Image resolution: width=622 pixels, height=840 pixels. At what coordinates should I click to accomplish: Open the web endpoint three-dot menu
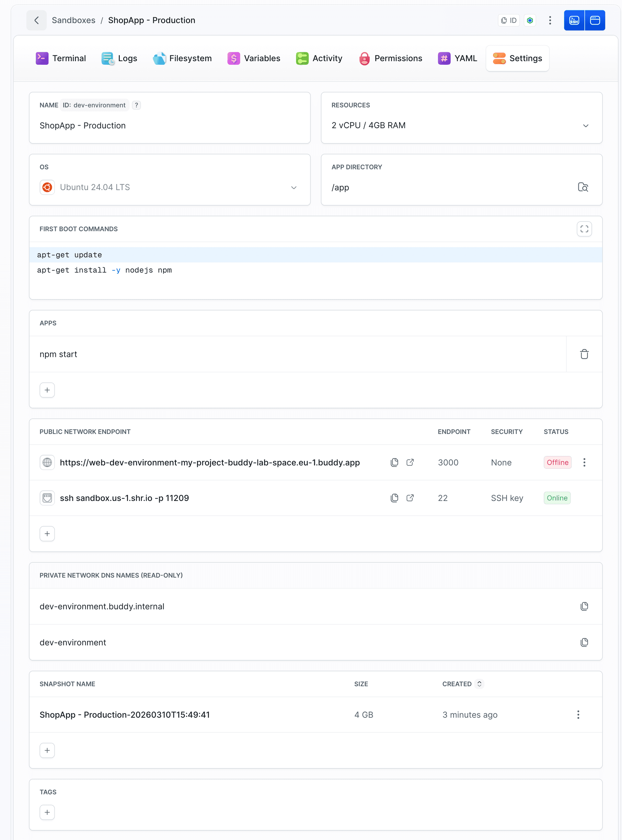click(x=584, y=462)
